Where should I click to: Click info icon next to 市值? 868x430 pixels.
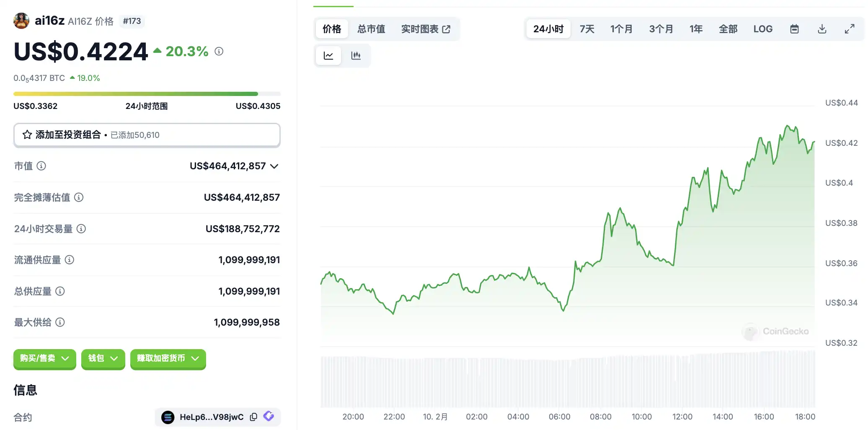(x=41, y=166)
